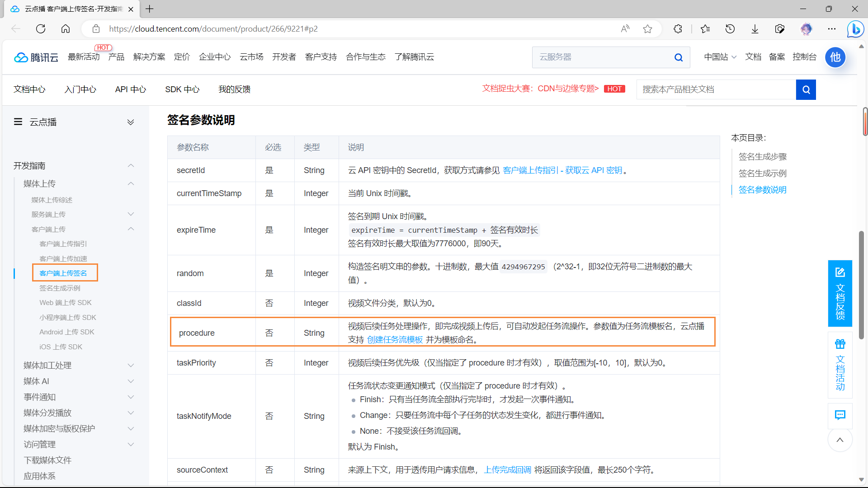
Task: Expand the 服务端上传 tree section
Action: tap(131, 214)
